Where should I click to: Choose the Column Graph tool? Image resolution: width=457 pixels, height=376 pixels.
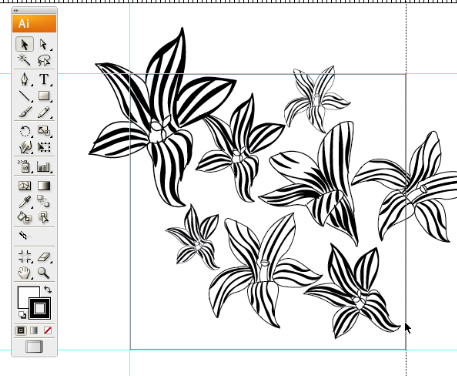[x=44, y=166]
